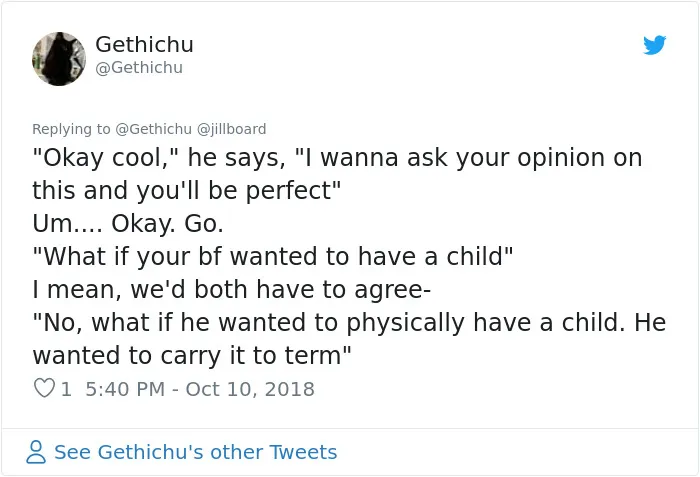Click the Twitter bird logo

654,45
